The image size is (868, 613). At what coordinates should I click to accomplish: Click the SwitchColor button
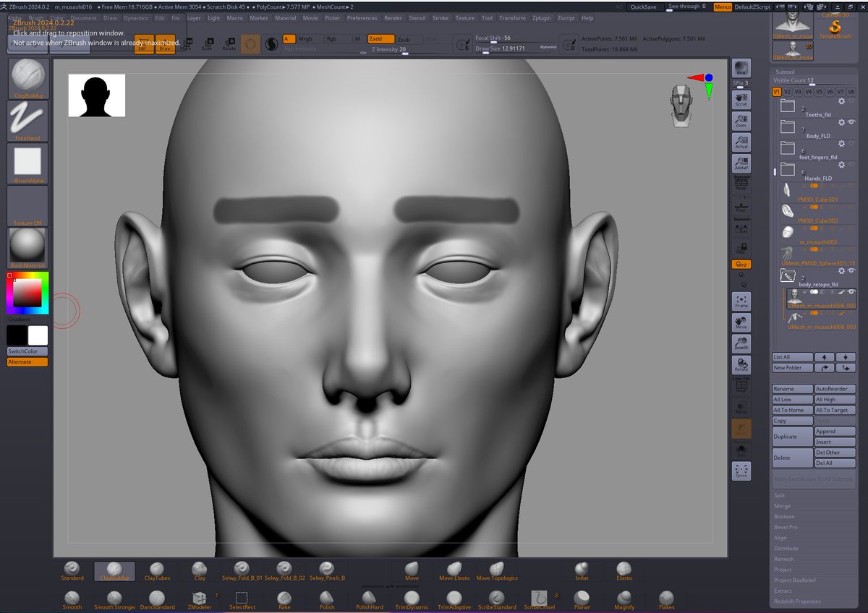tap(27, 351)
